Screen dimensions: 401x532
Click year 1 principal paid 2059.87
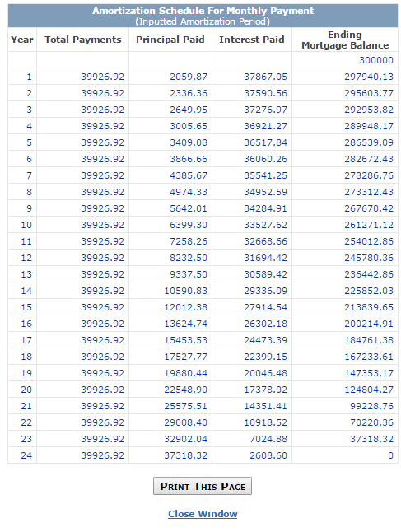pyautogui.click(x=170, y=77)
